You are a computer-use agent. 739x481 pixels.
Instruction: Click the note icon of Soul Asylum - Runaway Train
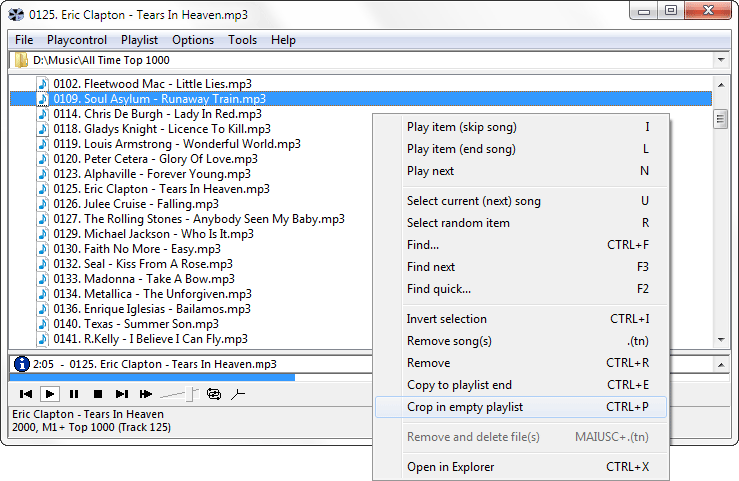43,99
